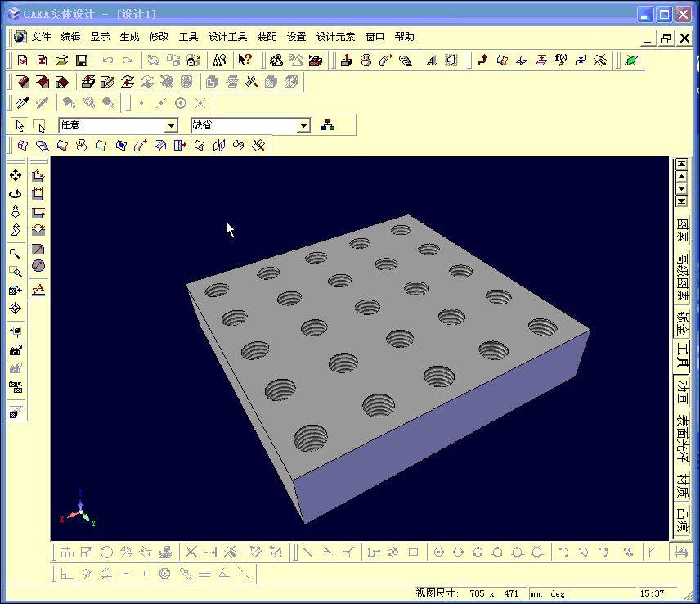Open the 高级图素 catalog tab
Viewport: 700px width, 604px height.
[682, 277]
